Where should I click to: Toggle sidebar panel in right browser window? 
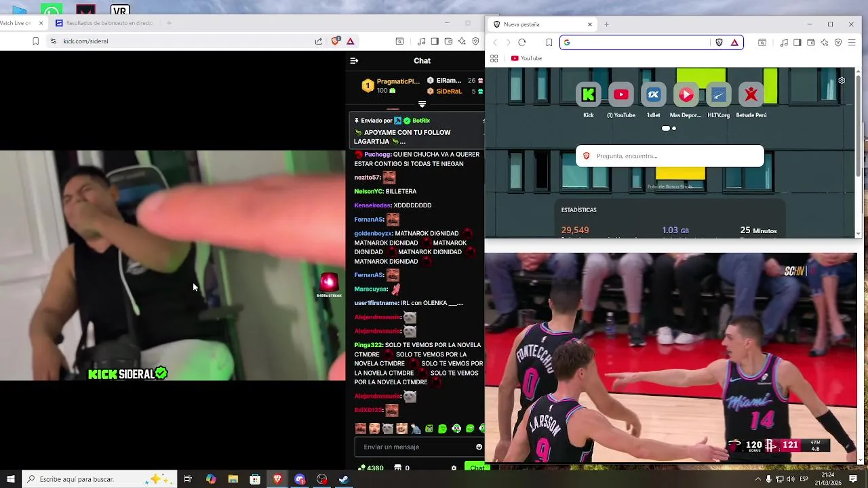797,43
